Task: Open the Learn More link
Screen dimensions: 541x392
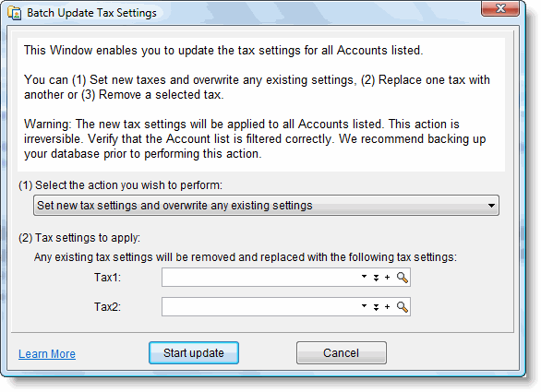Action: point(47,354)
